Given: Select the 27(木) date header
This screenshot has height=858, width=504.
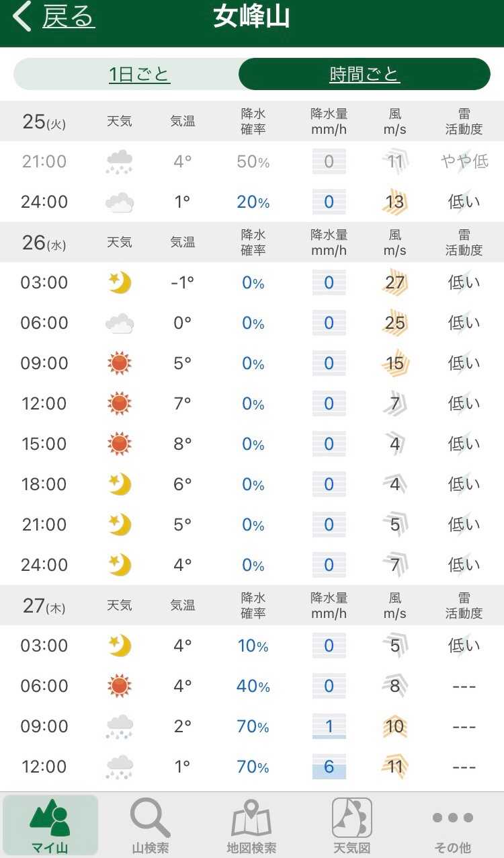Looking at the screenshot, I should click(44, 606).
